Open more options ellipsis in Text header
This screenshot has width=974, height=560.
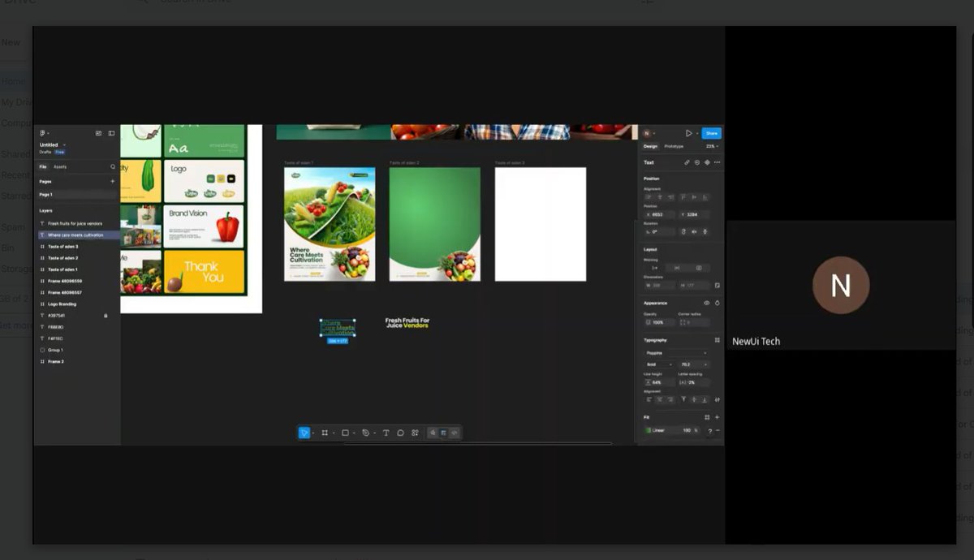[x=717, y=162]
